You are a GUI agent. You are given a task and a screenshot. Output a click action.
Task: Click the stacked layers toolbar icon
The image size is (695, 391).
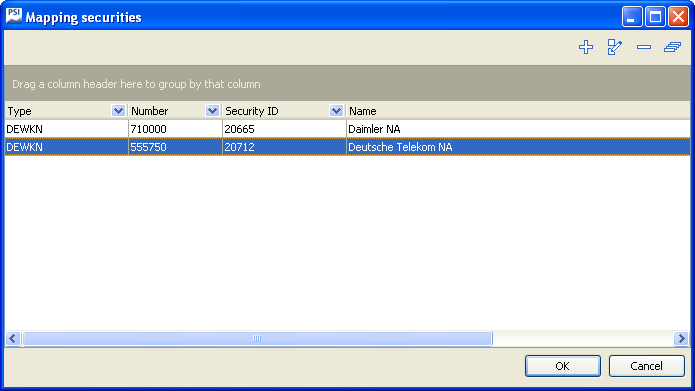[x=672, y=47]
